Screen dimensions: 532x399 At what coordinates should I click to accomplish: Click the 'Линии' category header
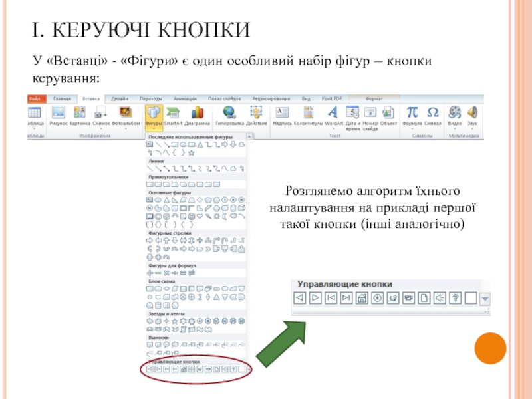pyautogui.click(x=156, y=161)
